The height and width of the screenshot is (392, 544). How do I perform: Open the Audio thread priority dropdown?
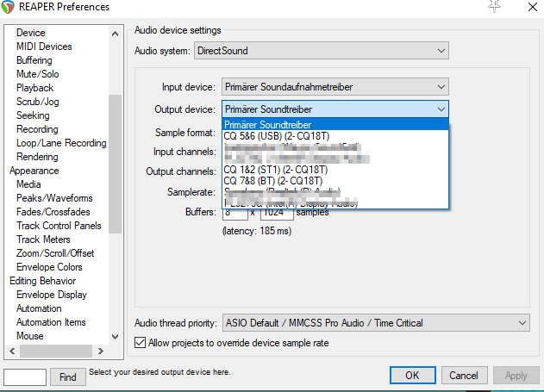(375, 323)
